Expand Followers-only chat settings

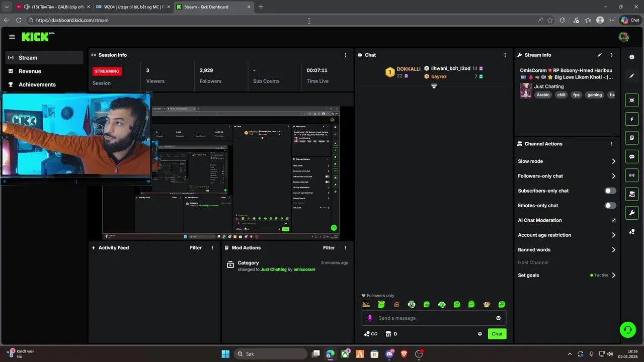click(613, 176)
